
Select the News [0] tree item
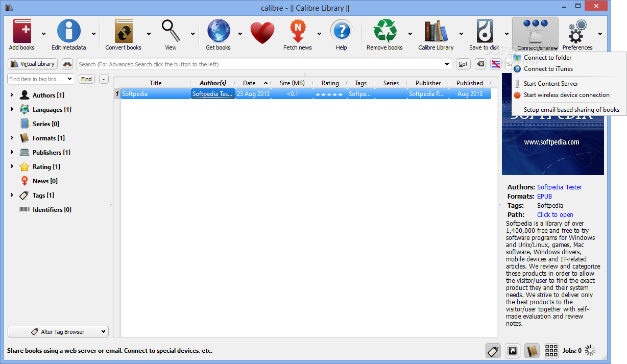coord(45,181)
